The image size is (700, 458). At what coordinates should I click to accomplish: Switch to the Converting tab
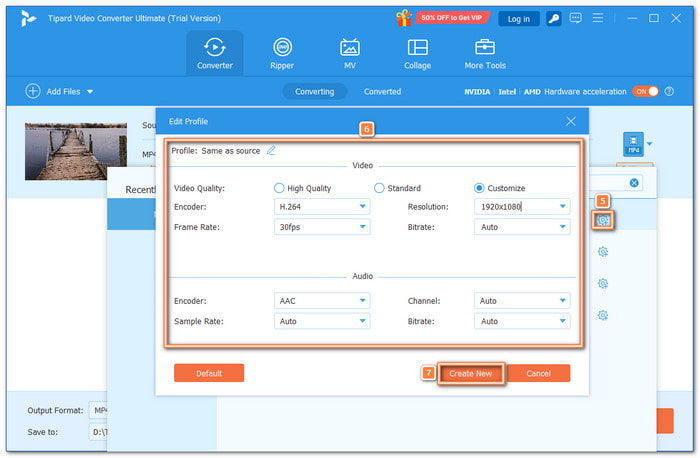tap(314, 91)
